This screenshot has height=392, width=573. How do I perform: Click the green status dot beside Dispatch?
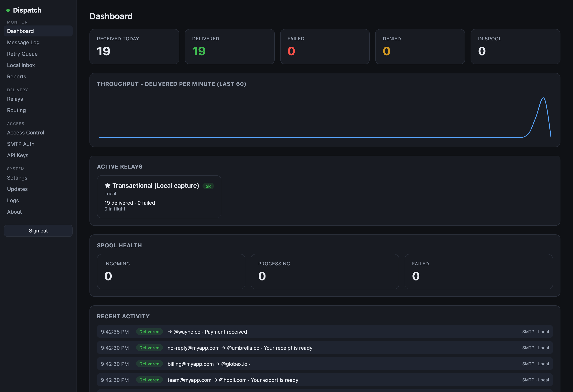(x=8, y=10)
